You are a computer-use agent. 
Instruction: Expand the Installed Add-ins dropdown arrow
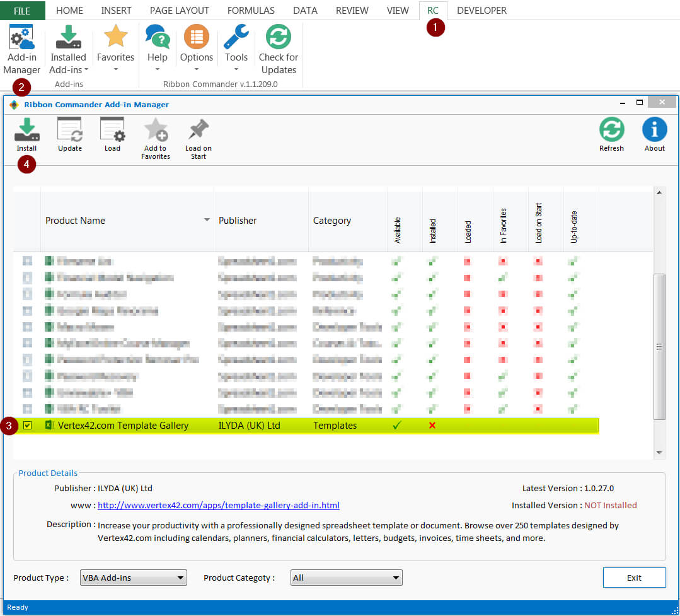(86, 69)
